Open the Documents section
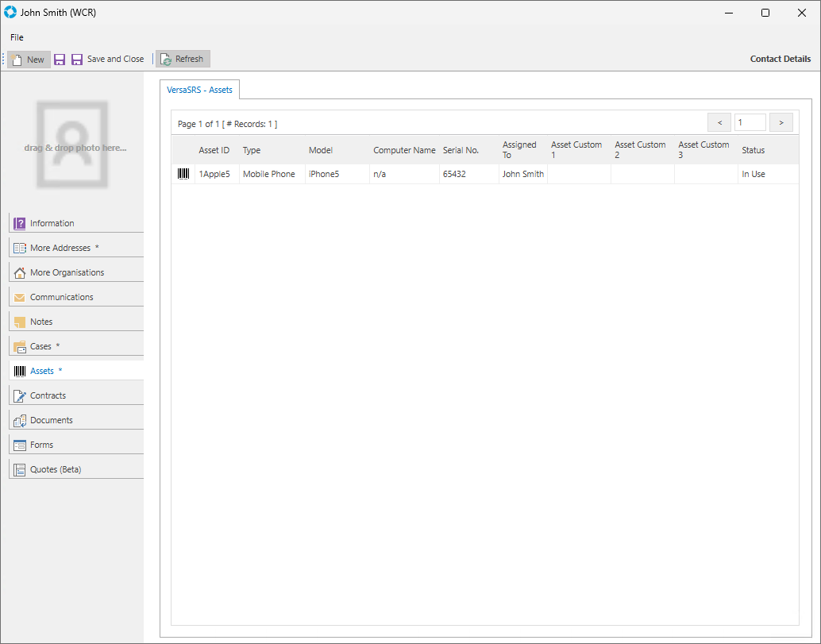The image size is (821, 644). [51, 420]
